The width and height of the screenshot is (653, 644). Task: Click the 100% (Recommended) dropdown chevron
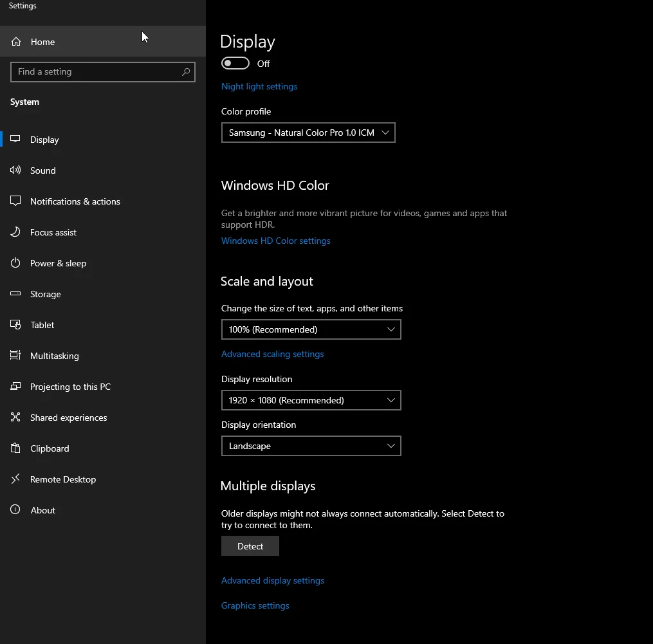pyautogui.click(x=391, y=329)
